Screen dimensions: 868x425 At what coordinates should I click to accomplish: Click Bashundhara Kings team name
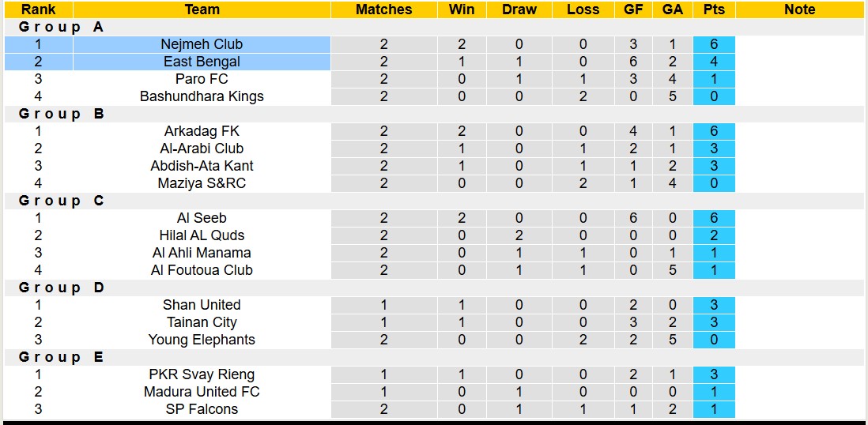pyautogui.click(x=202, y=96)
